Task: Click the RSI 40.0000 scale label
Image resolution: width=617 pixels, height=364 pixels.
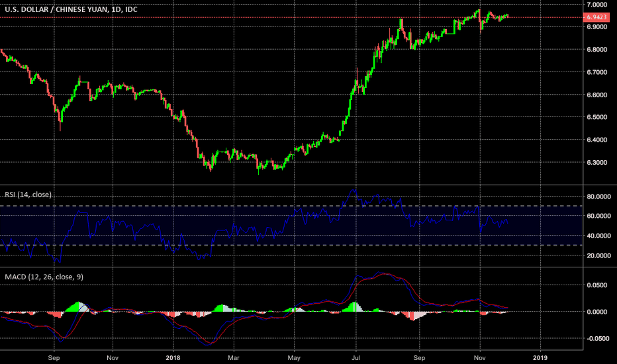Action: coord(599,236)
